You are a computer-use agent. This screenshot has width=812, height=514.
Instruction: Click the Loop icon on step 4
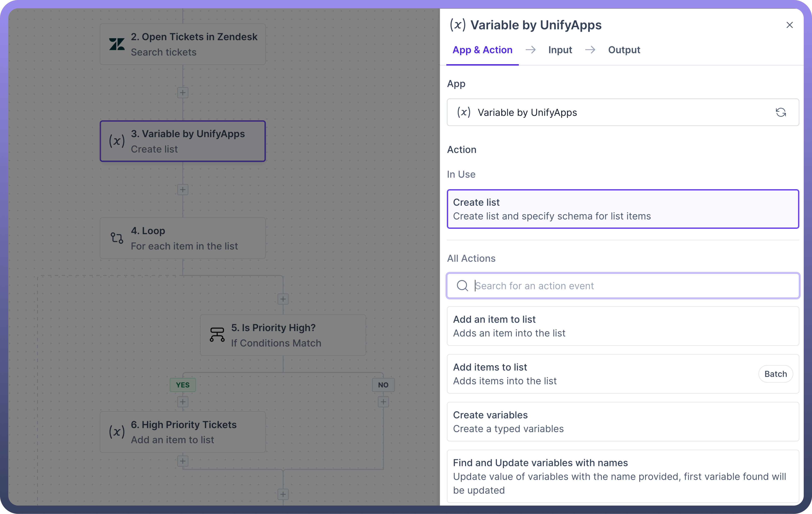click(117, 238)
